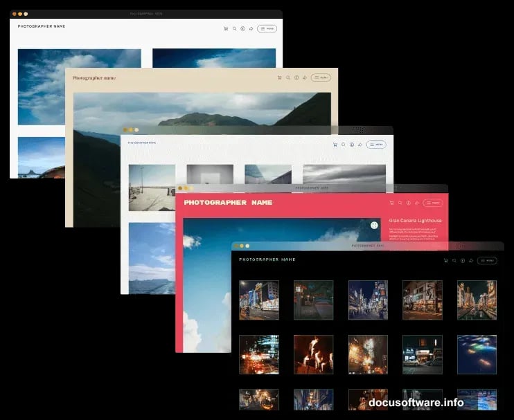
Task: Click the share icon in light grid window
Action: 360,145
